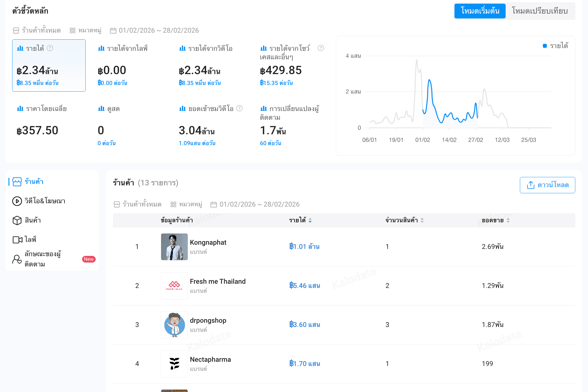The width and height of the screenshot is (588, 392).
Task: Open ไลฟ์ sidebar menu item
Action: point(52,240)
